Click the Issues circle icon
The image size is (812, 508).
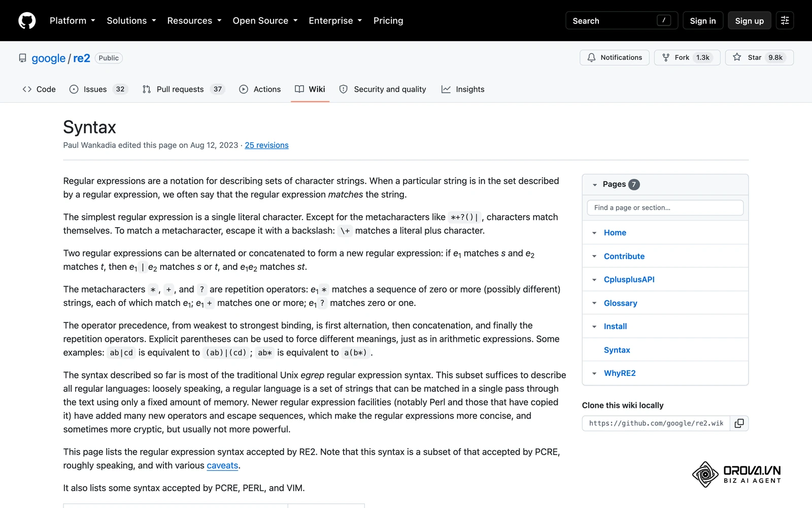point(74,89)
